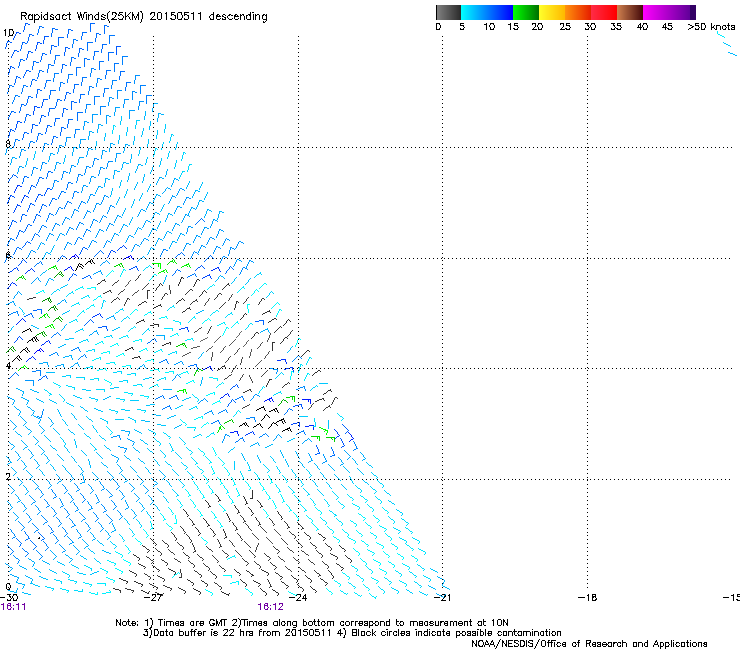Click the latitude "8" axis label
Image resolution: width=740 pixels, height=650 pixels.
pyautogui.click(x=8, y=144)
